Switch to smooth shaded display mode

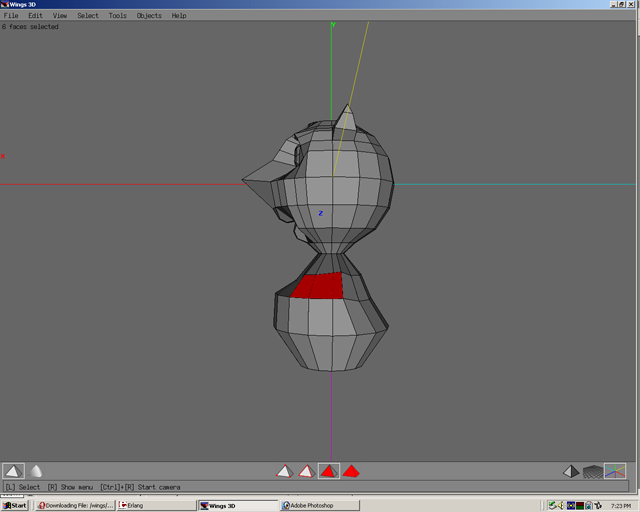tap(36, 471)
